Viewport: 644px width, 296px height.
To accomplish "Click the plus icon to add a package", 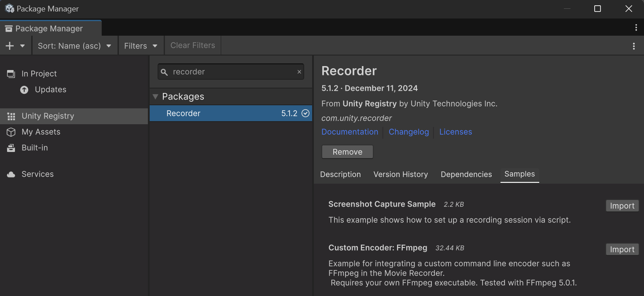I will pos(10,46).
